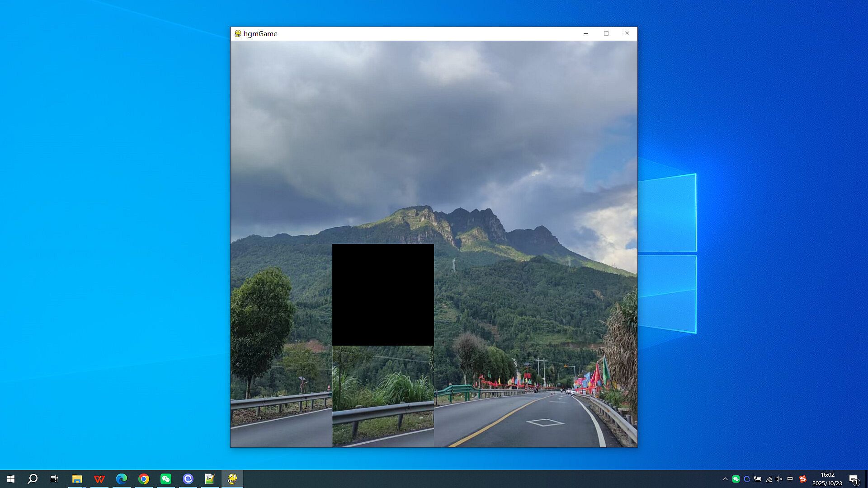Open taskbar search magnifier
Image resolution: width=868 pixels, height=488 pixels.
(x=33, y=479)
